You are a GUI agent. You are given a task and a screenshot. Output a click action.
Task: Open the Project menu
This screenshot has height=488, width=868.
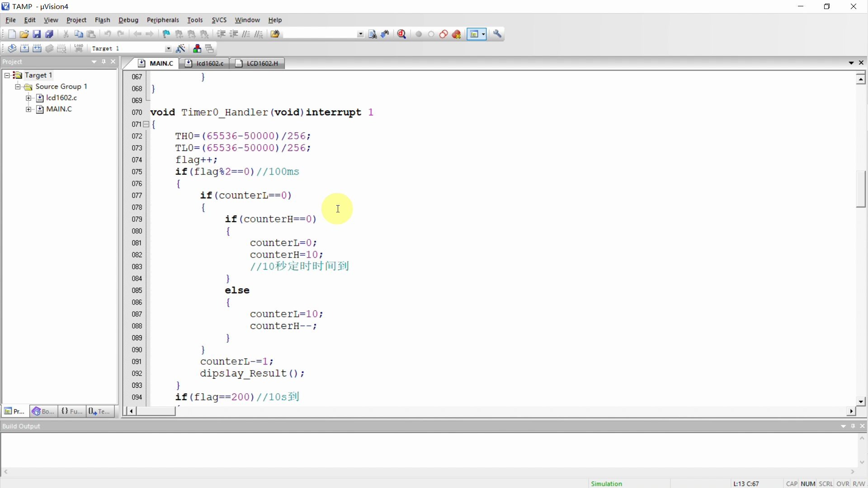76,20
